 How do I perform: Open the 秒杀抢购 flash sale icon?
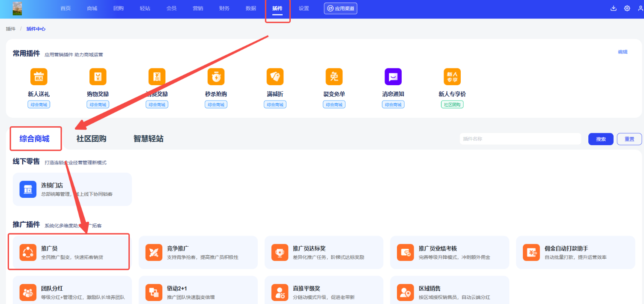point(216,77)
